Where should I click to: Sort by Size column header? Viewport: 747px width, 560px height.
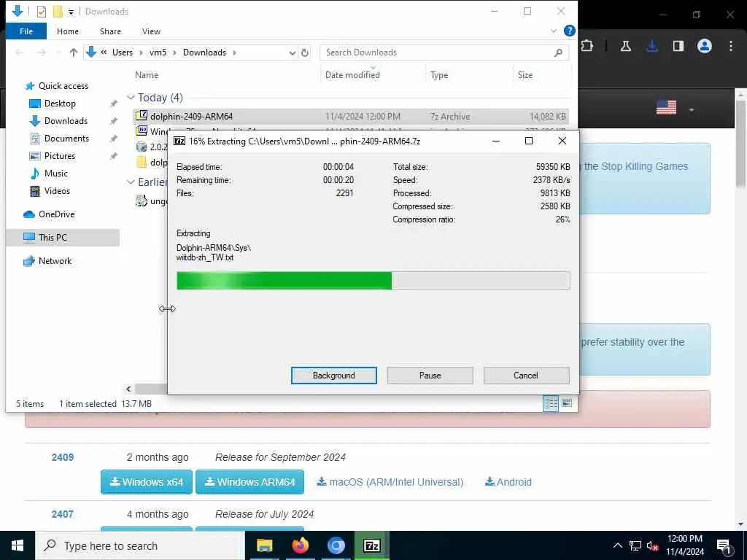point(525,75)
